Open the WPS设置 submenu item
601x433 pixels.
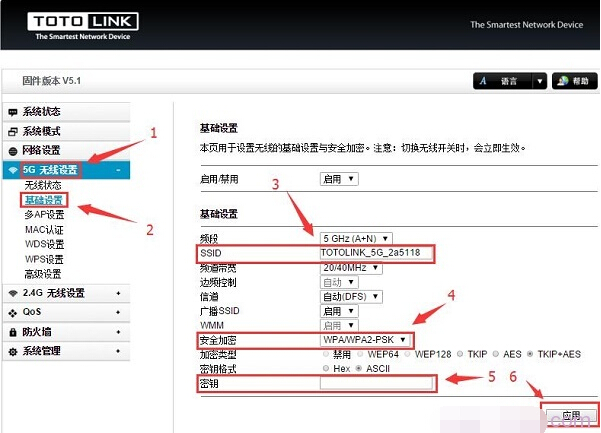pyautogui.click(x=44, y=259)
